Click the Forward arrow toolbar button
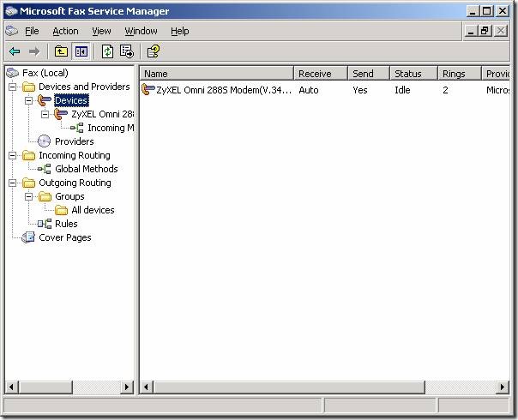The width and height of the screenshot is (518, 420). coord(34,51)
